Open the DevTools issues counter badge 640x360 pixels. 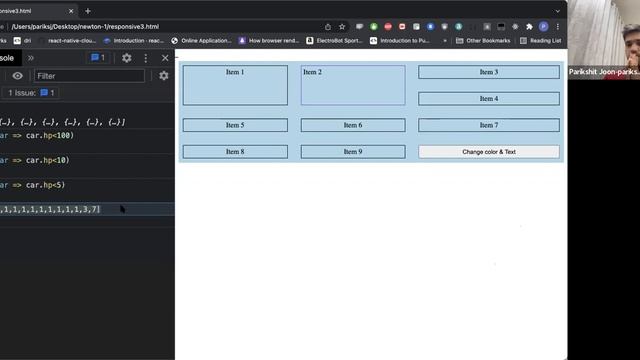tap(98, 58)
